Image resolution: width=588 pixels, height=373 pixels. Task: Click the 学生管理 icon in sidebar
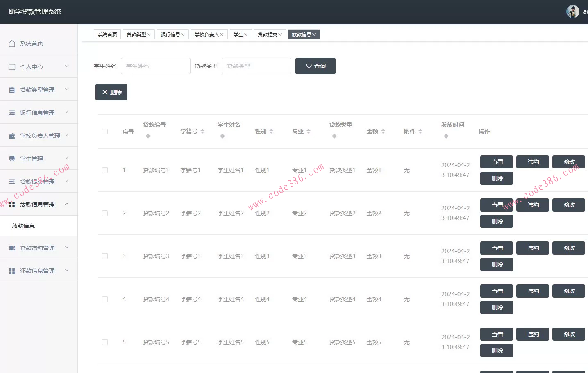11,158
